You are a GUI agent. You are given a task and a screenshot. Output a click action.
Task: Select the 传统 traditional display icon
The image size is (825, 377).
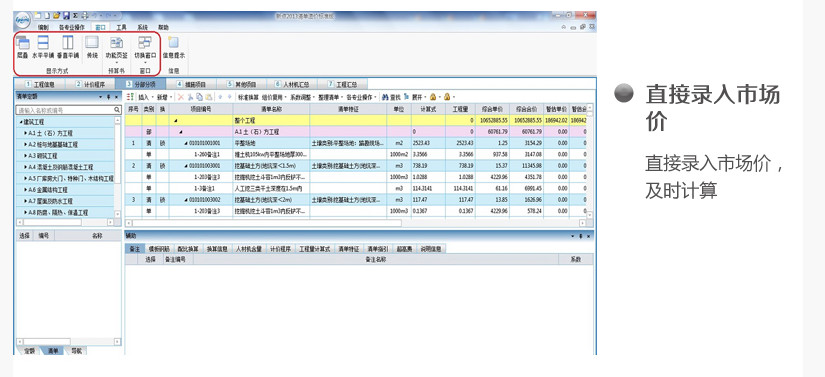(x=92, y=42)
